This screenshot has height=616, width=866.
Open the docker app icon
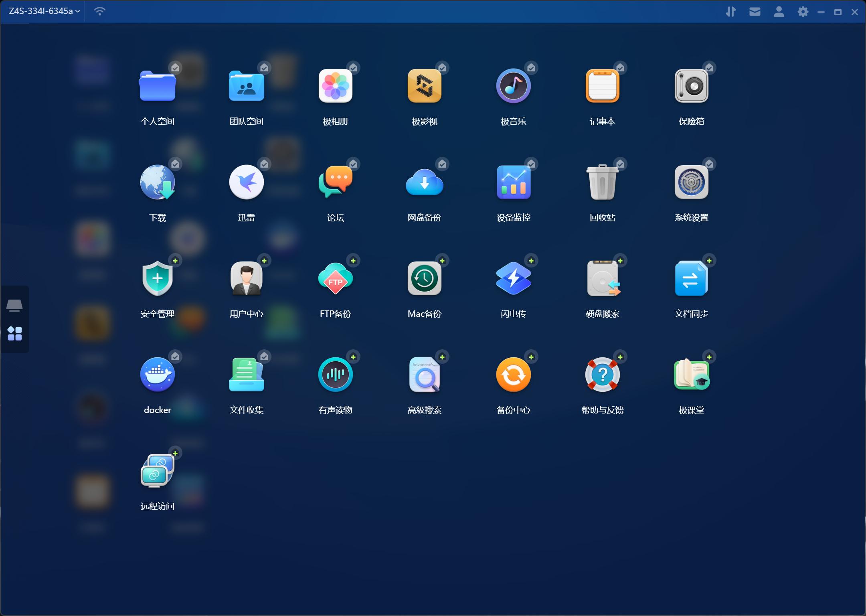coord(157,375)
